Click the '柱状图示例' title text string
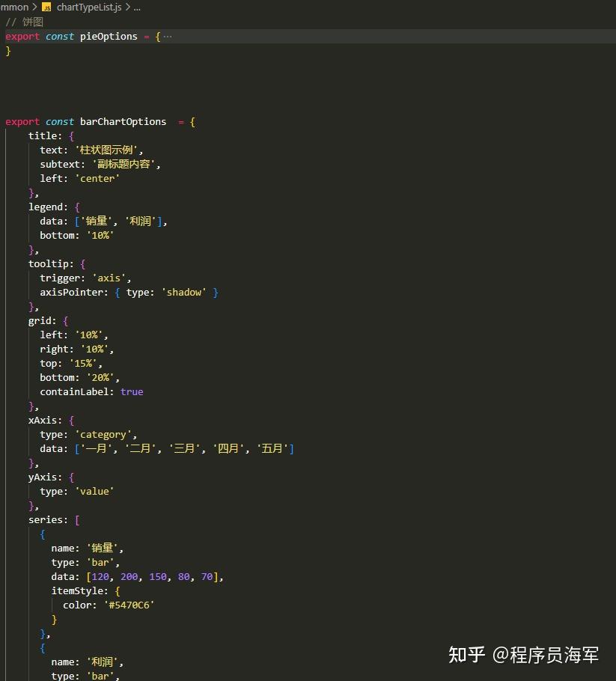This screenshot has height=681, width=616. pyautogui.click(x=106, y=150)
